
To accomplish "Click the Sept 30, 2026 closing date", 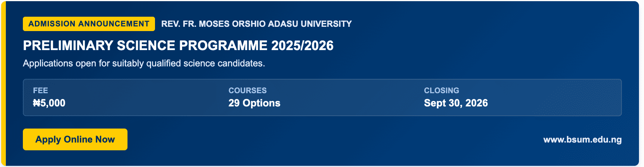I will coord(456,103).
